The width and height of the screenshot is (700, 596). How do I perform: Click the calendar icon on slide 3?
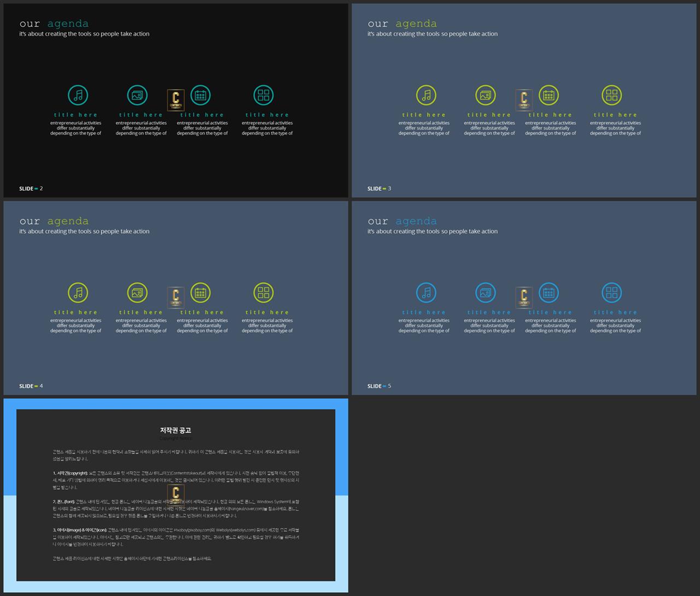click(549, 95)
